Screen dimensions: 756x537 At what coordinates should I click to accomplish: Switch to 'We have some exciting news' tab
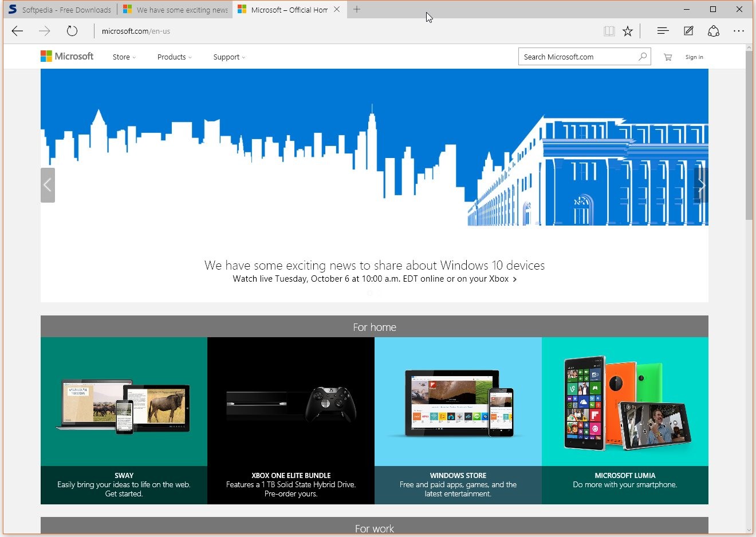(x=175, y=10)
